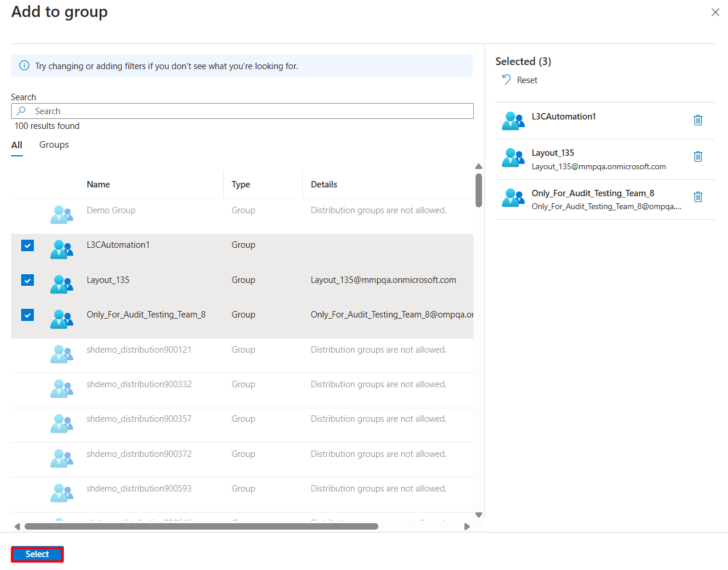Click the Name column header

coord(98,184)
